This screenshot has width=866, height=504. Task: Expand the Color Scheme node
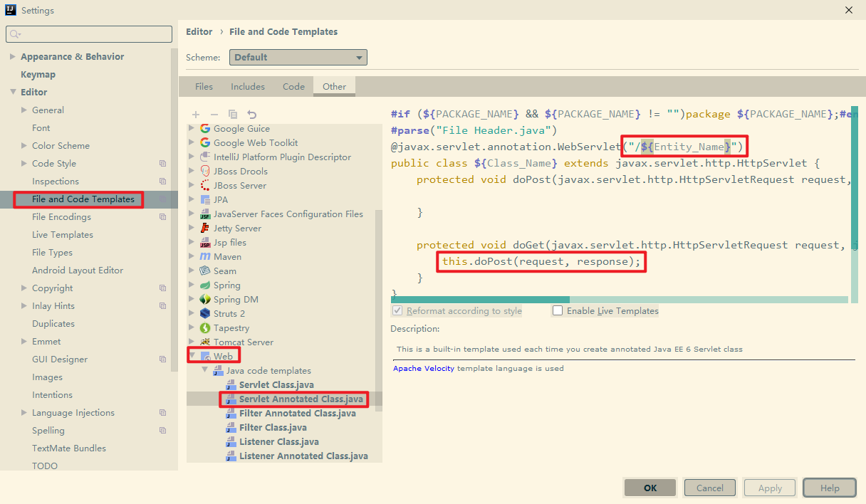(x=24, y=146)
